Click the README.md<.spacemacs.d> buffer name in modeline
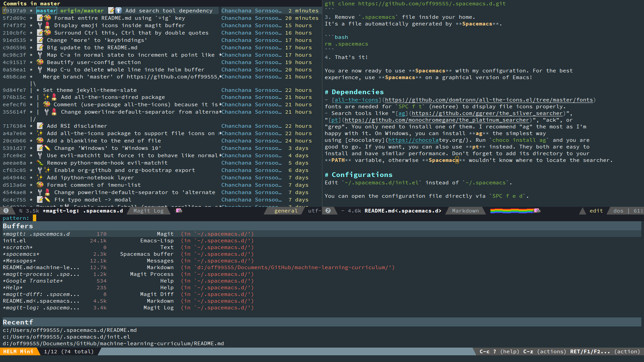Viewport: 644px width, 362px height. point(403,211)
